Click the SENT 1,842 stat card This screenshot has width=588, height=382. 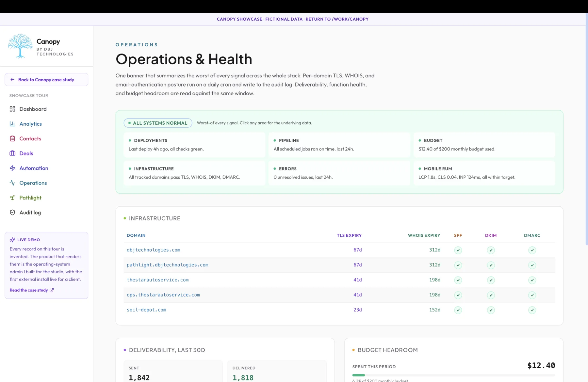coord(173,371)
